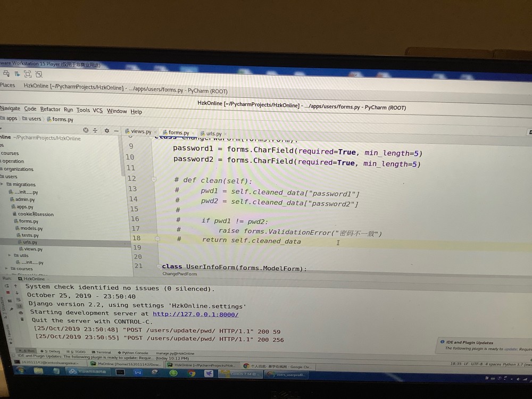The height and width of the screenshot is (399, 532).
Task: Hide Project panel with minus icon
Action: click(x=117, y=131)
